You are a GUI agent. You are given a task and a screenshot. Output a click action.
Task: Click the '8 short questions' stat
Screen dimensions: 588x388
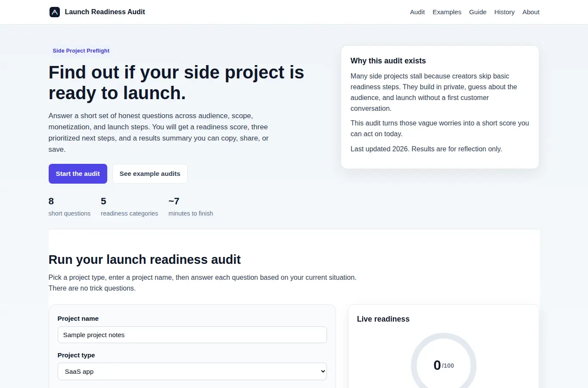tap(69, 207)
